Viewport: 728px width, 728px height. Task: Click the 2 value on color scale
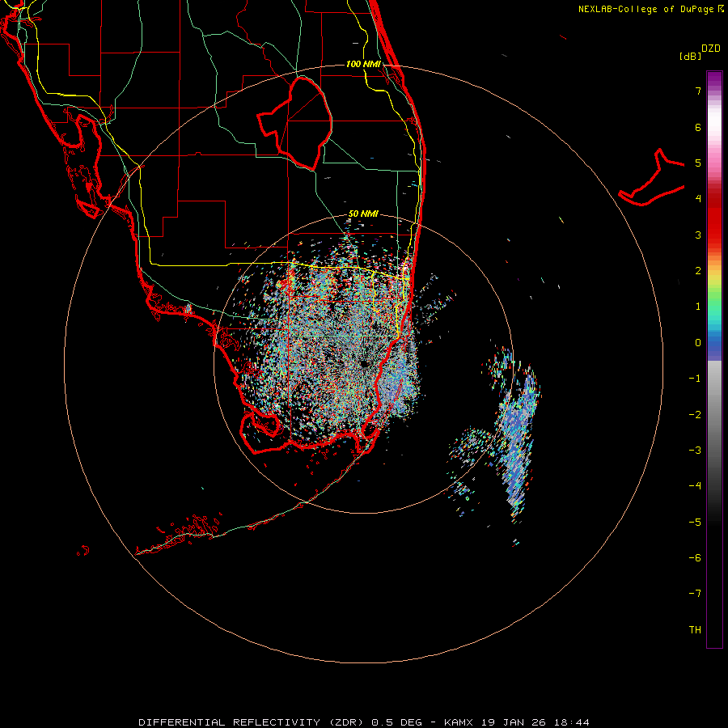point(698,271)
